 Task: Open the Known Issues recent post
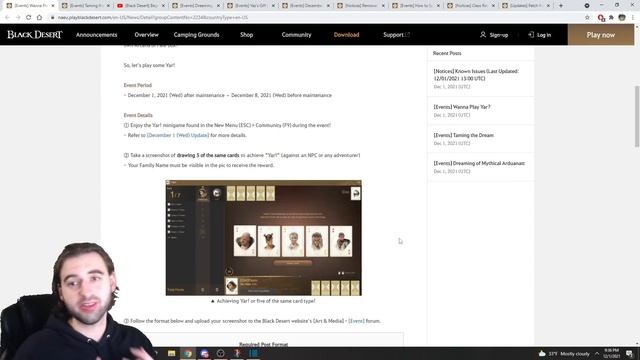pos(476,75)
